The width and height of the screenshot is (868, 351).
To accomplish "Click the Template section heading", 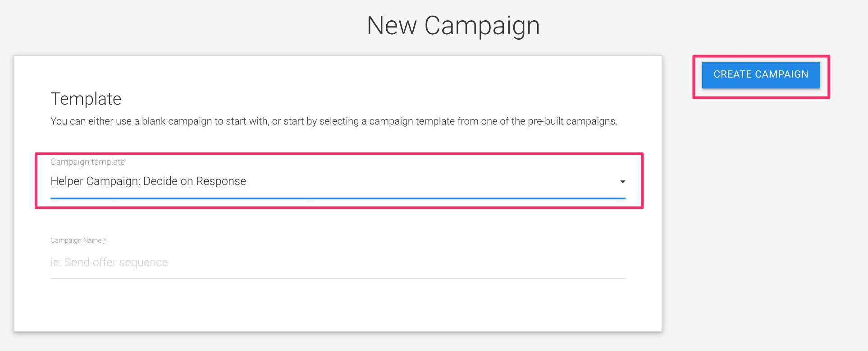I will click(x=87, y=98).
